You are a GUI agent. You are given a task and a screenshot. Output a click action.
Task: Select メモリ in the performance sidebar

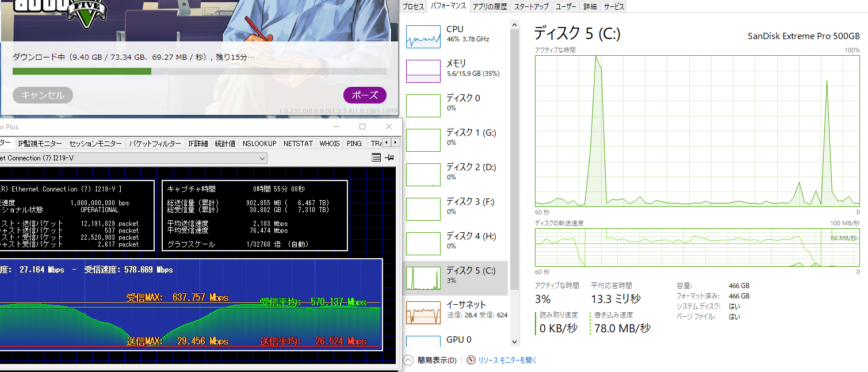click(x=456, y=70)
